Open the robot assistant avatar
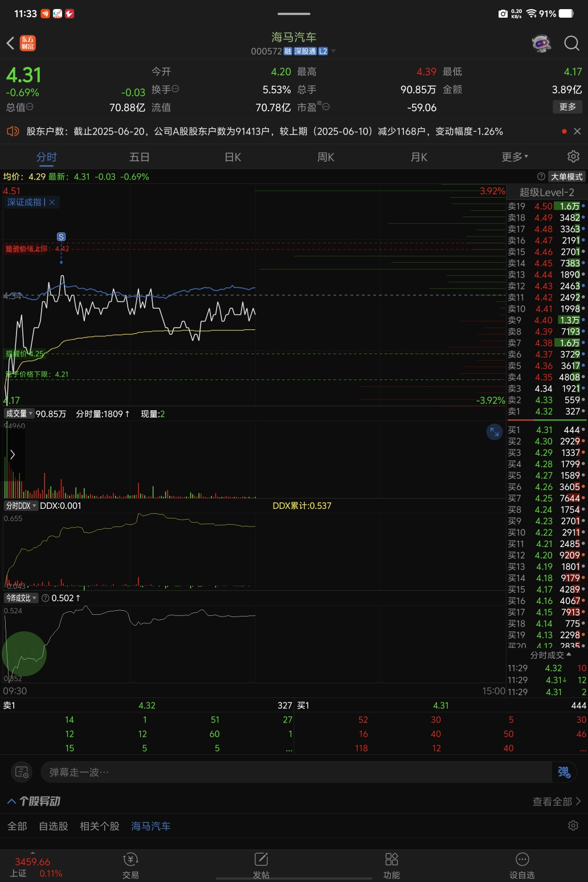Screen dimensions: 588x882 click(x=541, y=43)
